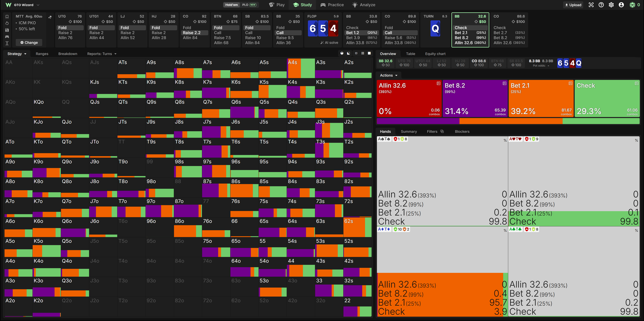The image size is (644, 321).
Task: Open the Practice section
Action: pyautogui.click(x=332, y=5)
